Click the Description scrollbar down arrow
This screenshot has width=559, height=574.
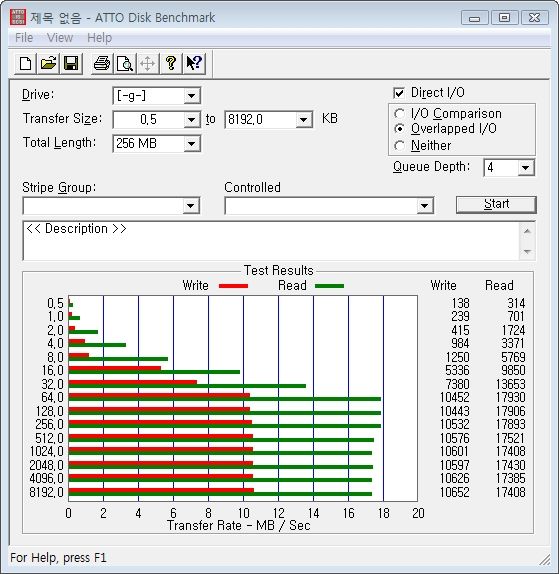pos(528,251)
